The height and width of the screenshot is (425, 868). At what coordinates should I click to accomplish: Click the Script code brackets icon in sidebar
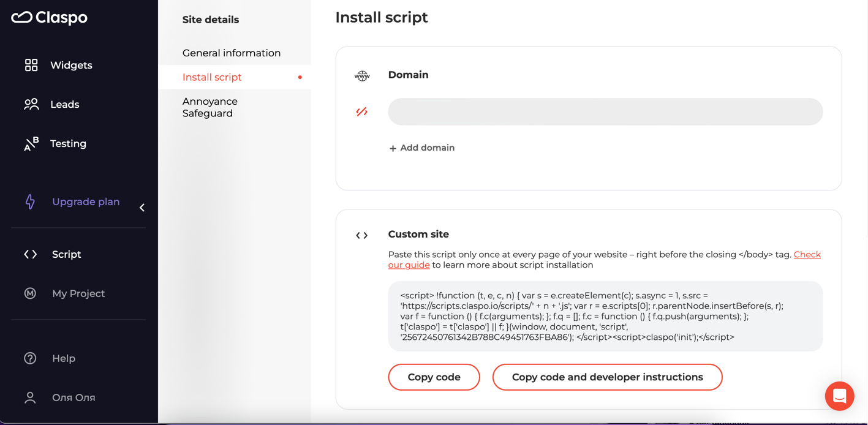click(31, 254)
